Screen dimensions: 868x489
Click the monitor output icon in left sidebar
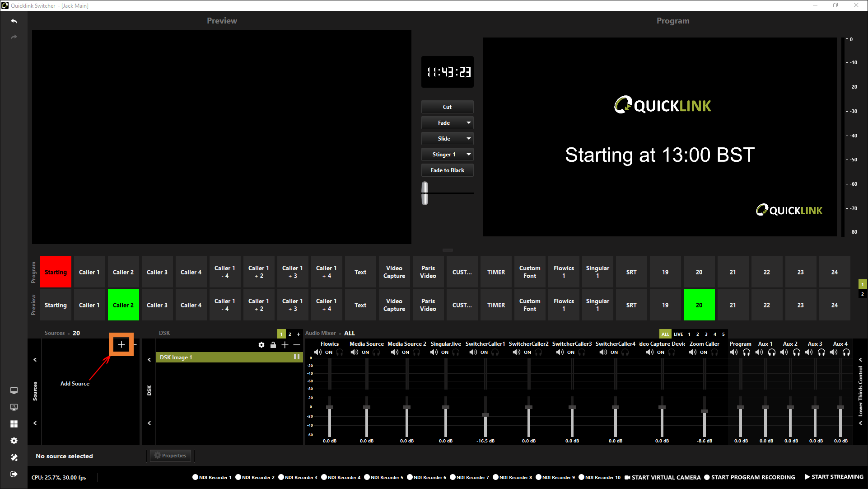(x=14, y=390)
